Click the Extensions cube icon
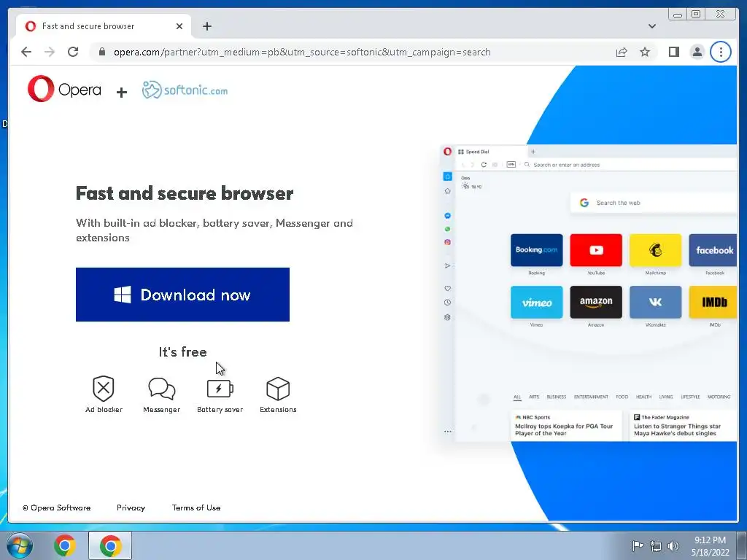 point(278,388)
